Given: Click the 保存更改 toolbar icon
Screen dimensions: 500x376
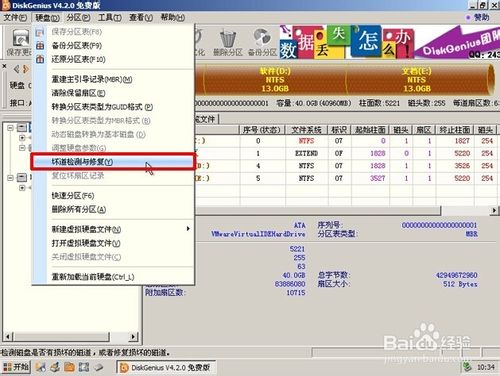Looking at the screenshot, I should (20, 42).
